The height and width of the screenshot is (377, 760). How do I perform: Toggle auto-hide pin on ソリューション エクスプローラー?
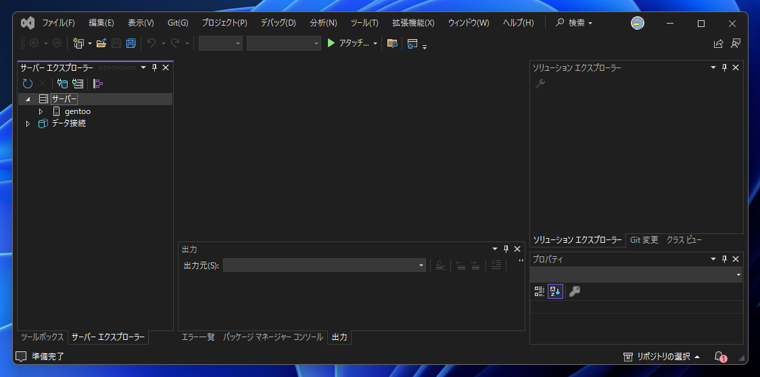(725, 68)
